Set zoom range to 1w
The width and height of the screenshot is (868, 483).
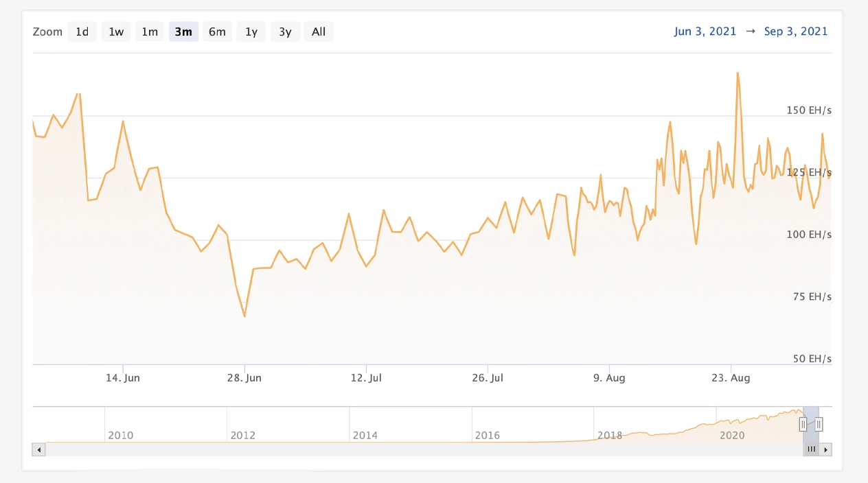pyautogui.click(x=116, y=32)
